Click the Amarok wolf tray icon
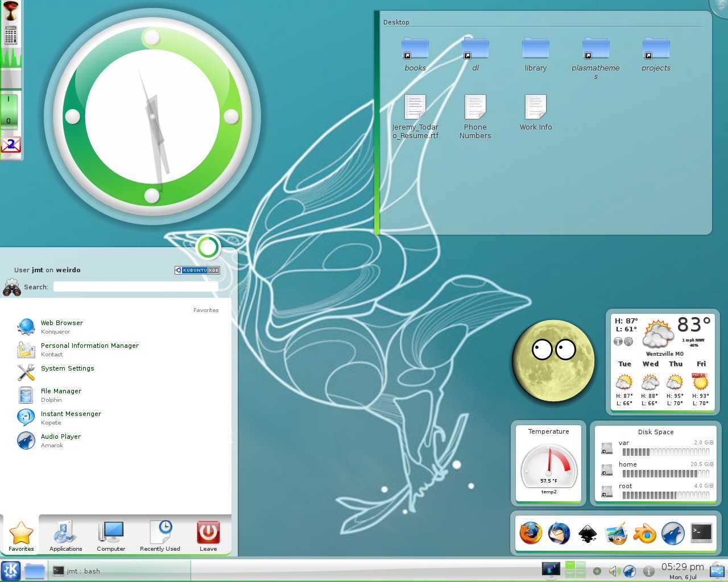The image size is (728, 582). click(x=630, y=571)
